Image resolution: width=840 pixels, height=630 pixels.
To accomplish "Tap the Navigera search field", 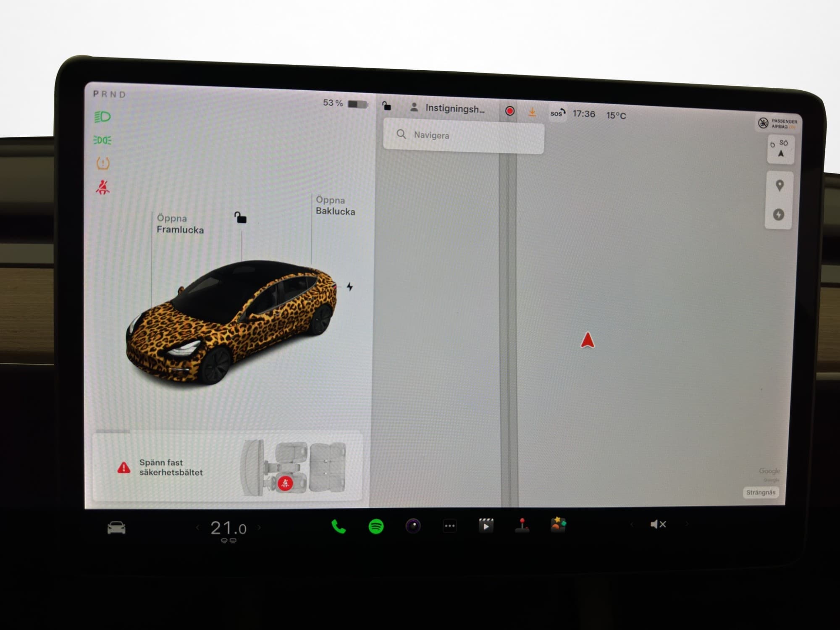I will (x=464, y=135).
